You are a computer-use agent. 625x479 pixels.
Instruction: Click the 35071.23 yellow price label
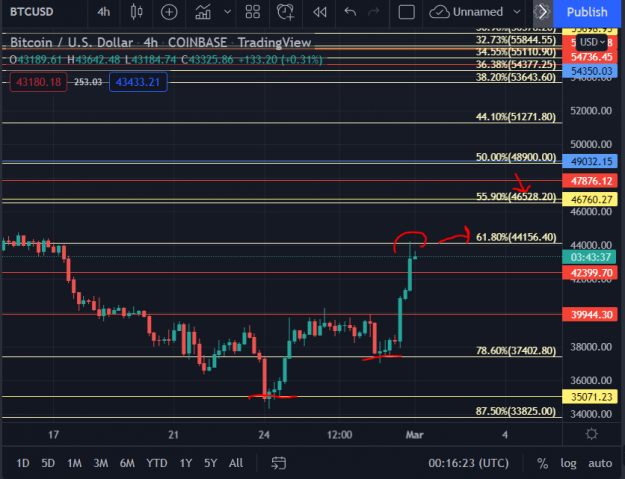[591, 397]
